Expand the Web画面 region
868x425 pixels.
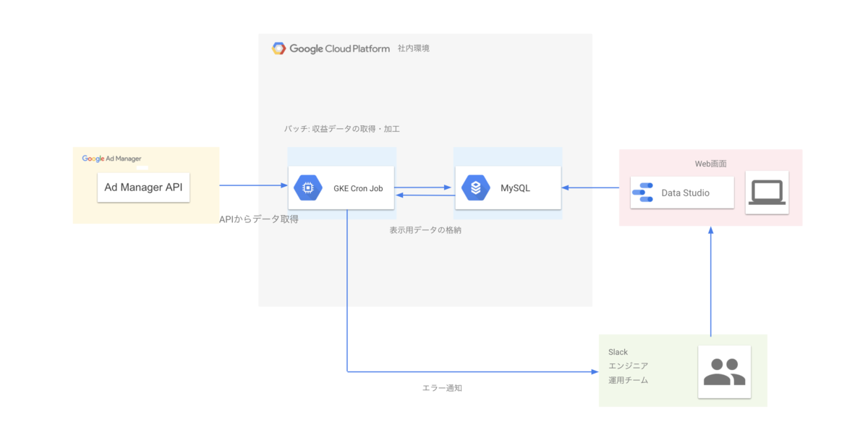click(x=710, y=217)
